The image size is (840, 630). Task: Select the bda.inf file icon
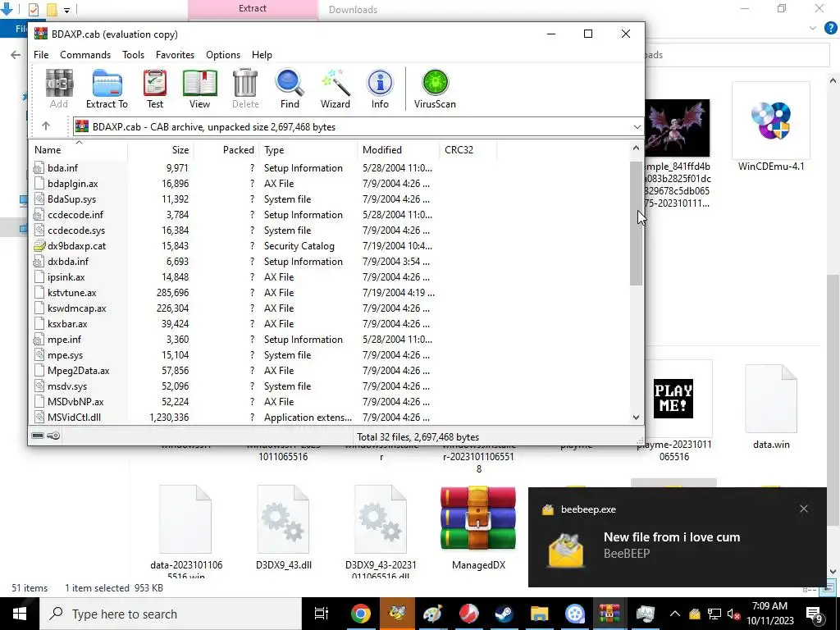point(39,168)
